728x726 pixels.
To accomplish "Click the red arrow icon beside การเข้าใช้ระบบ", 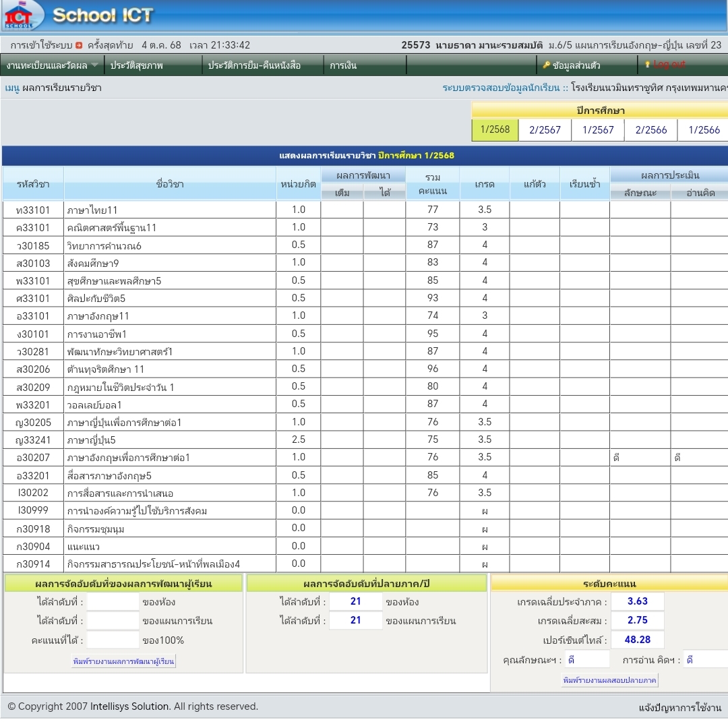I will click(x=79, y=45).
